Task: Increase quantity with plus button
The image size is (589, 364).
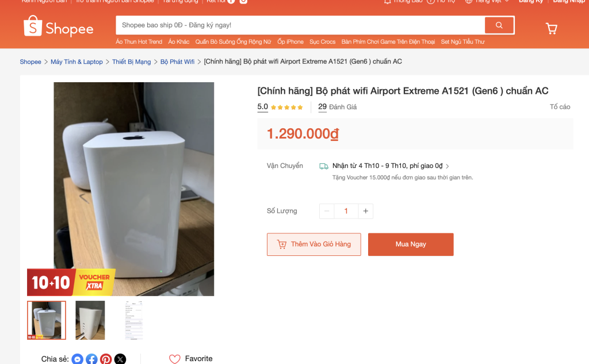Action: [365, 211]
